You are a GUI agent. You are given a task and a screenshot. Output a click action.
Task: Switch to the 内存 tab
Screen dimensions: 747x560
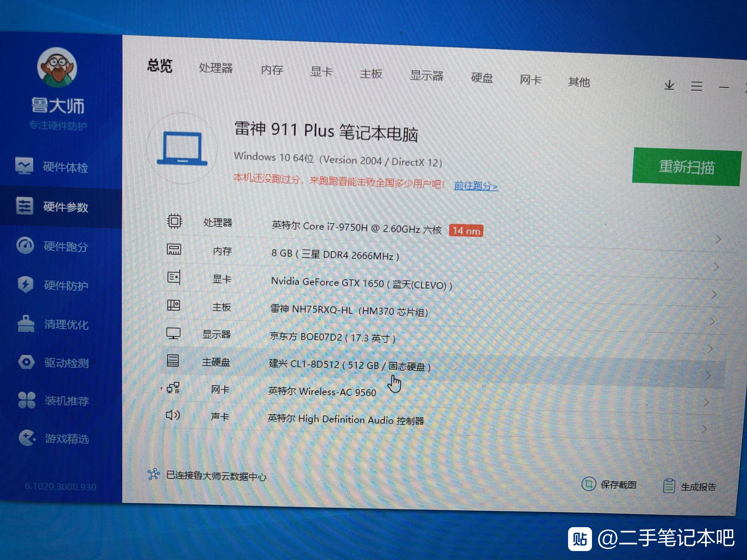tap(272, 70)
